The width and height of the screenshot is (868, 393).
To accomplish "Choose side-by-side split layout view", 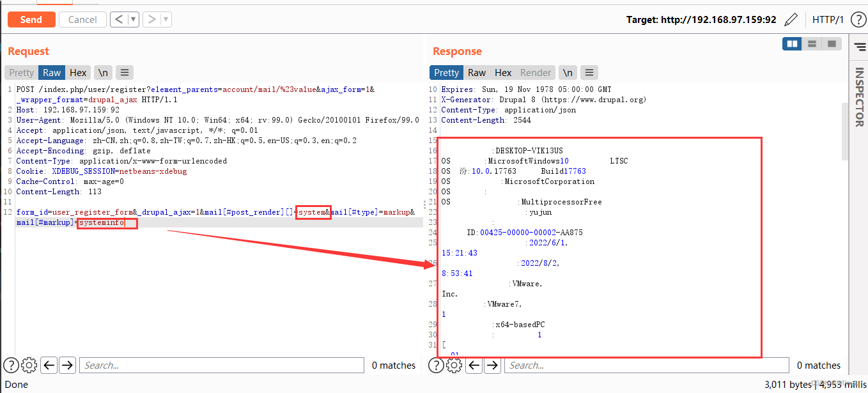I will click(793, 43).
